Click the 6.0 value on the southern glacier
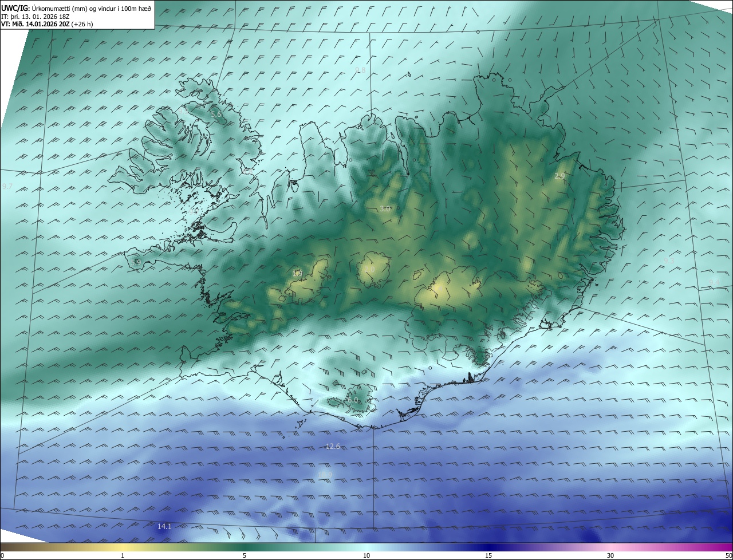The height and width of the screenshot is (560, 733). [352, 400]
